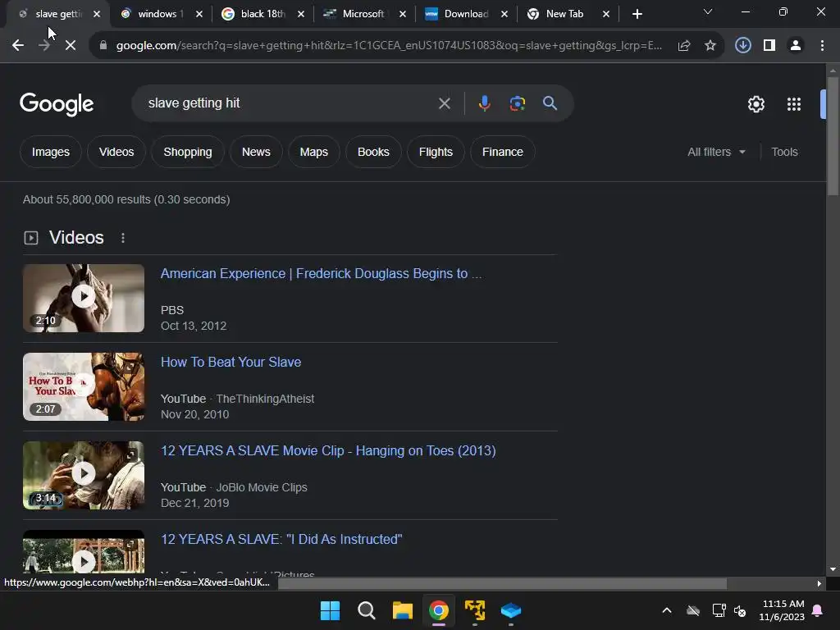This screenshot has width=840, height=630.
Task: Open the blue cube taskbar app
Action: pyautogui.click(x=511, y=610)
